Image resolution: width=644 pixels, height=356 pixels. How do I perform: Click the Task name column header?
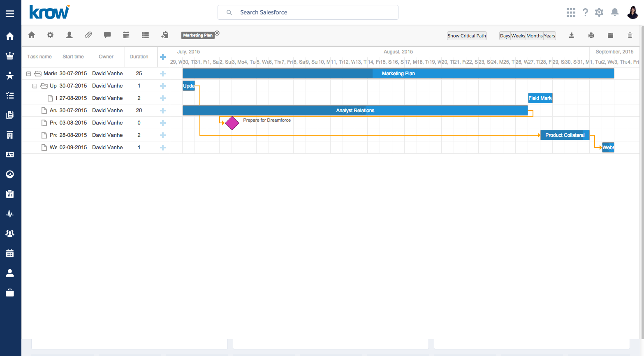pyautogui.click(x=39, y=57)
